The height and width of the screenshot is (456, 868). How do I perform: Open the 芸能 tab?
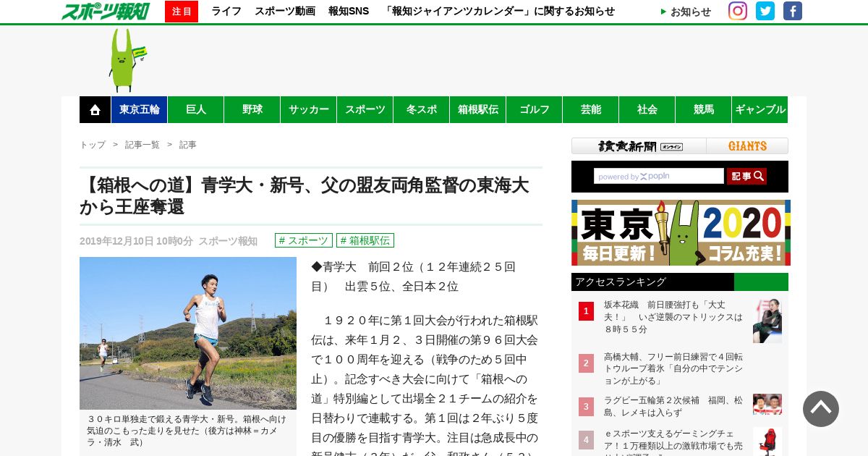[591, 110]
